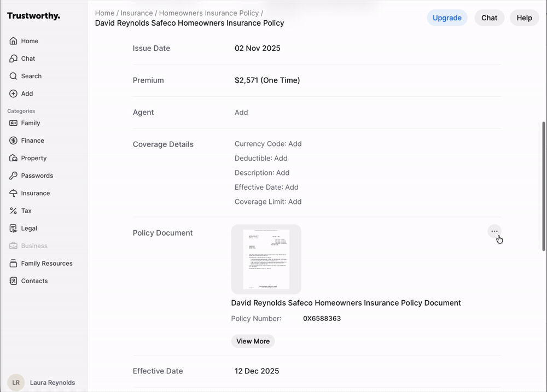Open the Home sidebar item

pos(30,41)
